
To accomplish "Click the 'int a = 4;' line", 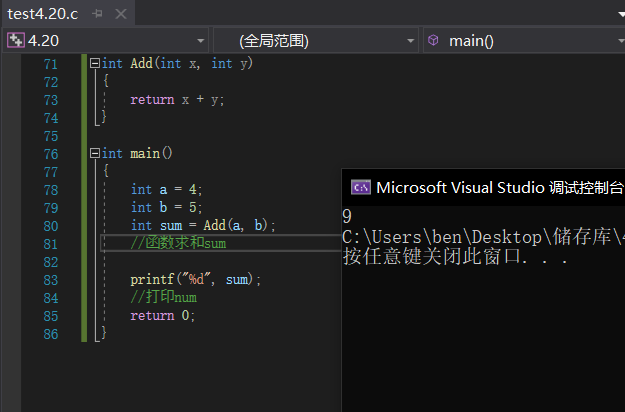I will tap(167, 189).
